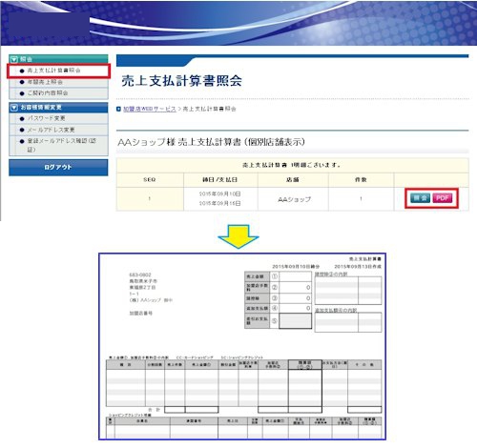The height and width of the screenshot is (448, 477).
Task: Open 年間売上照会 in the sidebar
Action: (45, 82)
